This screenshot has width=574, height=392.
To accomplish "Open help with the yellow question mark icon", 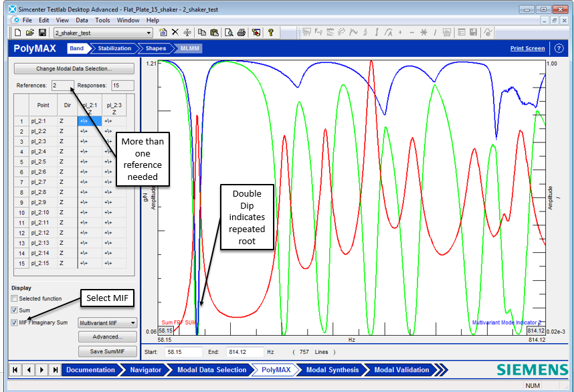I will 270,33.
